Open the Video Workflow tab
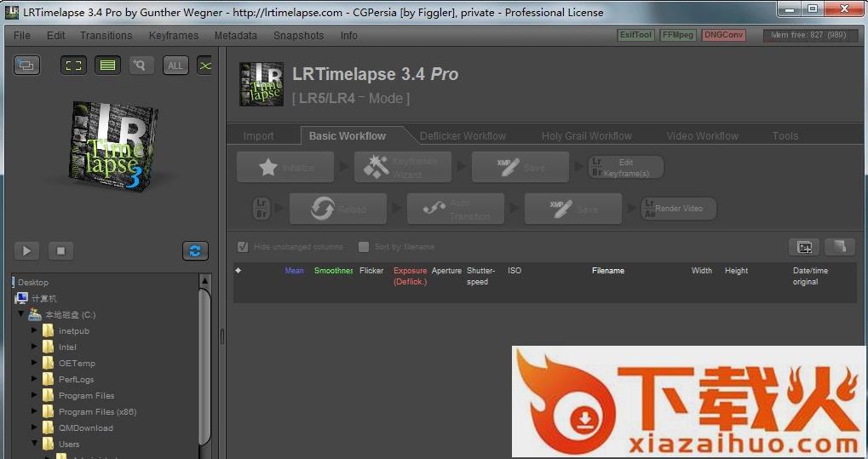Viewport: 868px width, 459px height. pyautogui.click(x=702, y=136)
